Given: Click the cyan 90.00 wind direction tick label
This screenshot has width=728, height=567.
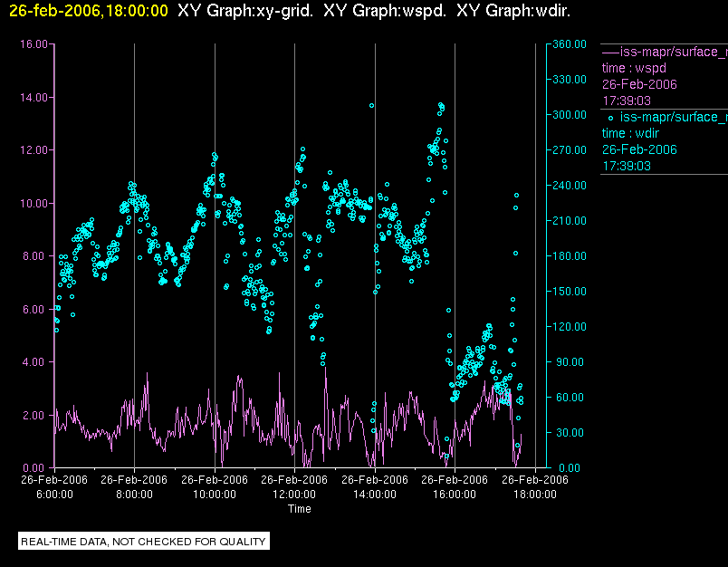Looking at the screenshot, I should point(570,361).
